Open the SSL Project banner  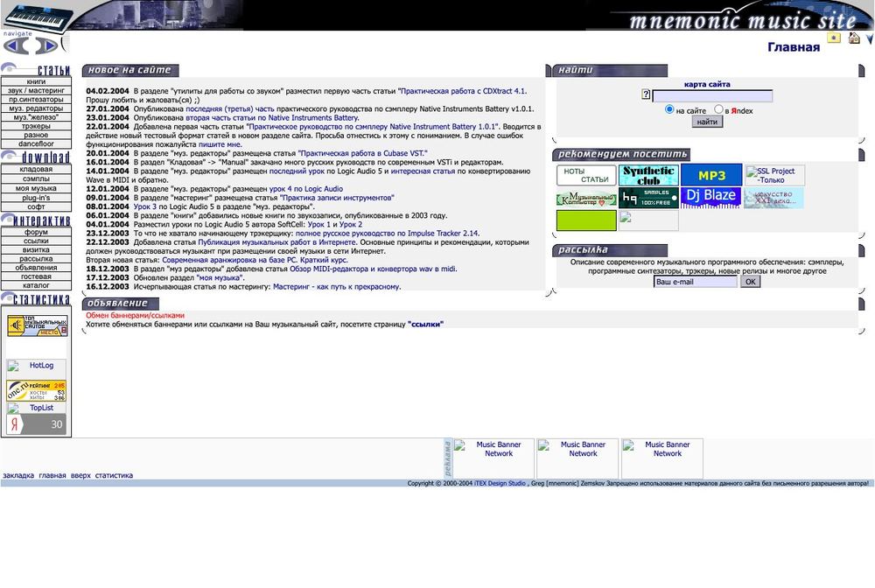[x=775, y=175]
